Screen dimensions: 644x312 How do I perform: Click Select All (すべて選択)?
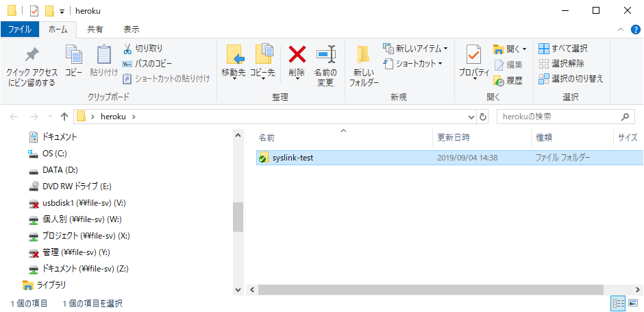point(562,49)
